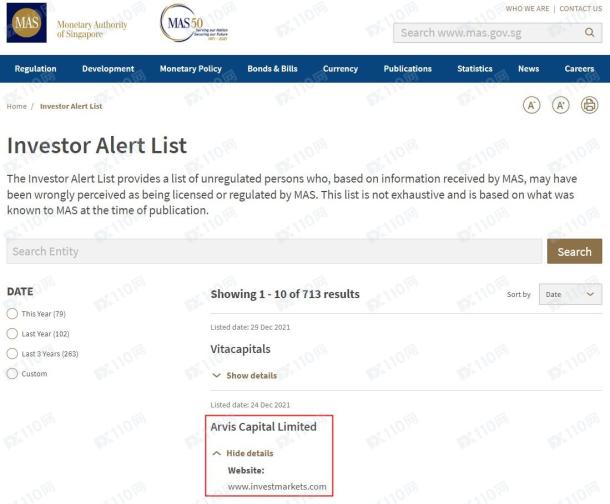Click the Investor Alert List heading
Image resolution: width=610 pixels, height=504 pixels.
pyautogui.click(x=97, y=146)
